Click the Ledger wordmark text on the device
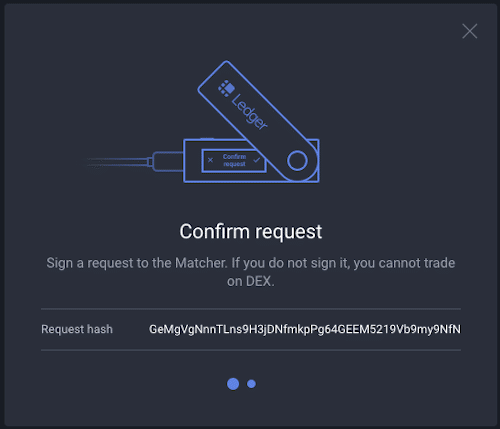 pos(250,112)
